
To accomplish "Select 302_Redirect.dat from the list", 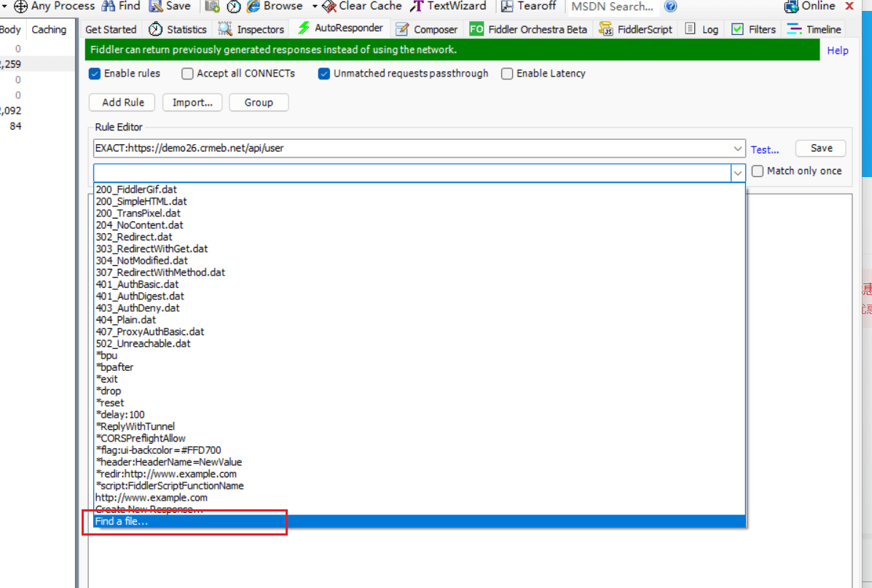I will pyautogui.click(x=420, y=237).
